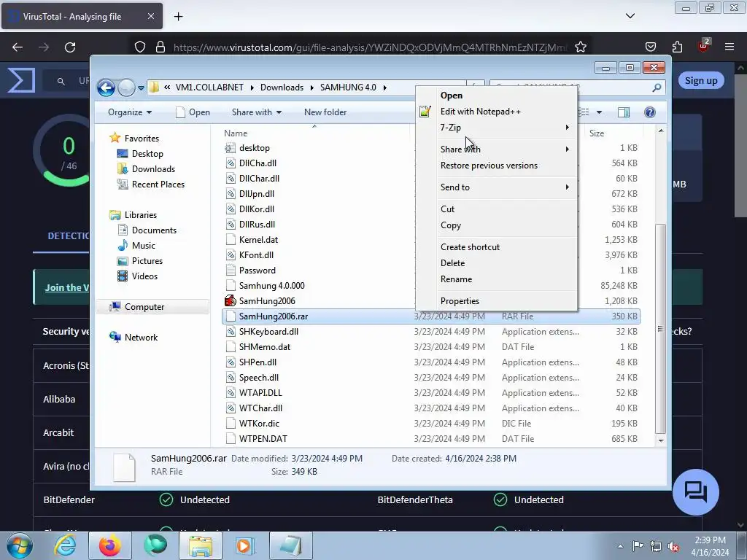The width and height of the screenshot is (747, 560).
Task: Choose Delete in the context menu
Action: [x=452, y=262]
